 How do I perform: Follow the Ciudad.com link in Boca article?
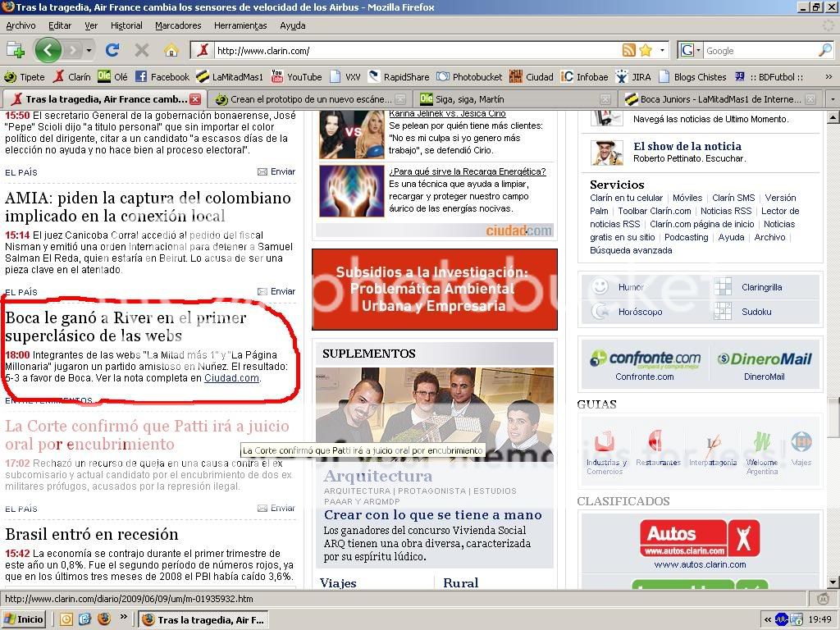tap(231, 378)
